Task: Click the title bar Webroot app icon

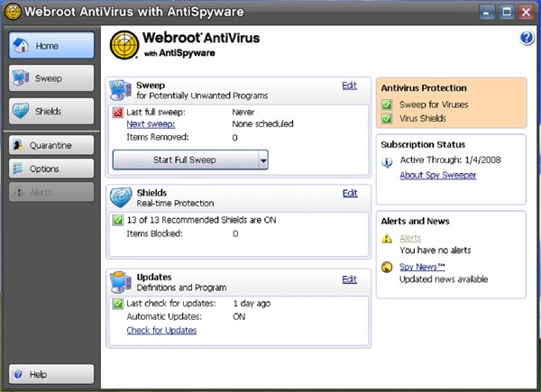Action: pyautogui.click(x=13, y=12)
